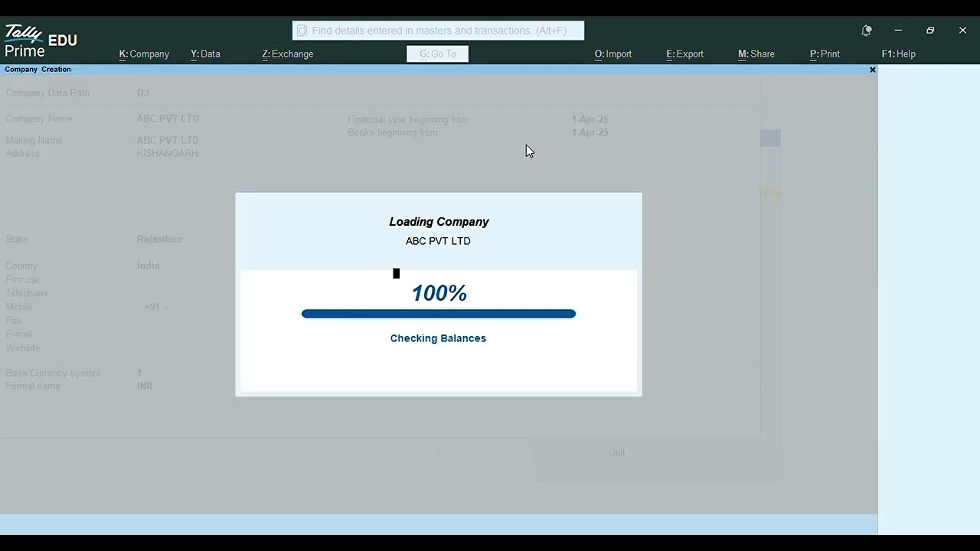Click the Tally Prime EDU logo
Viewport: 980px width, 551px height.
(41, 41)
